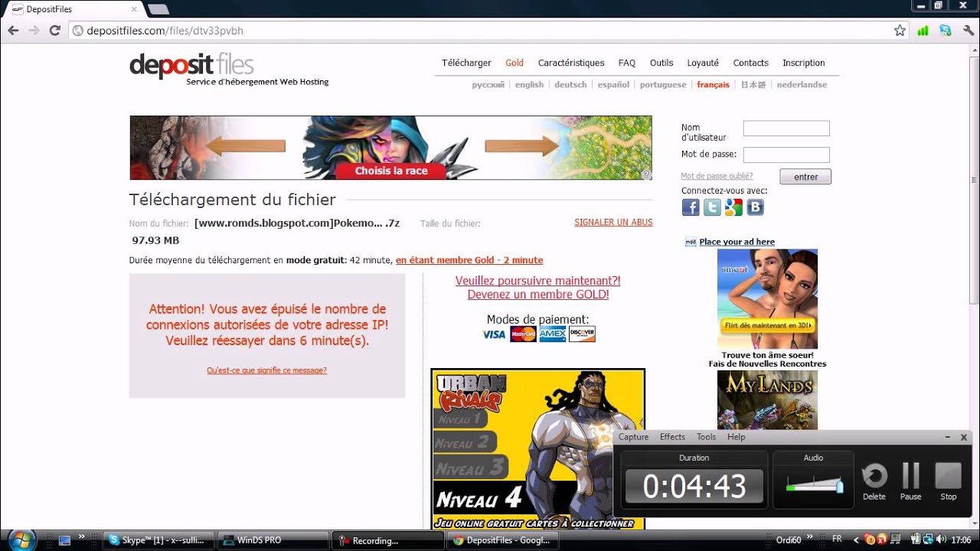Click the browser forward arrow
The width and height of the screenshot is (980, 551).
[x=34, y=31]
